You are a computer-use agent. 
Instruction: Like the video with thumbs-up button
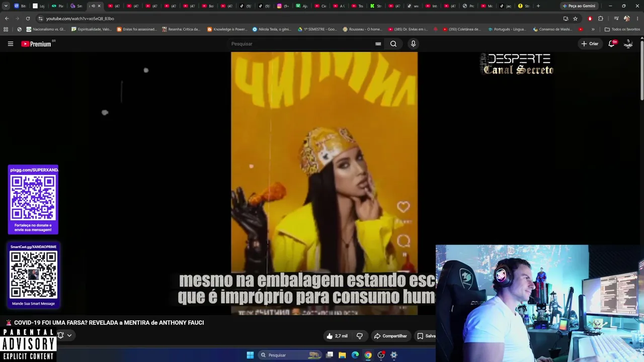pyautogui.click(x=330, y=336)
